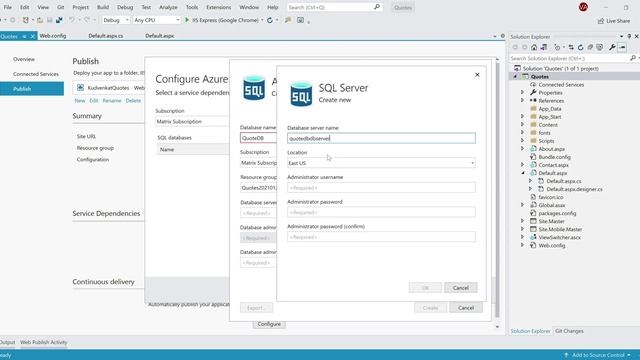Click the Back arrow in Solution Explorer toolbar

[515, 47]
